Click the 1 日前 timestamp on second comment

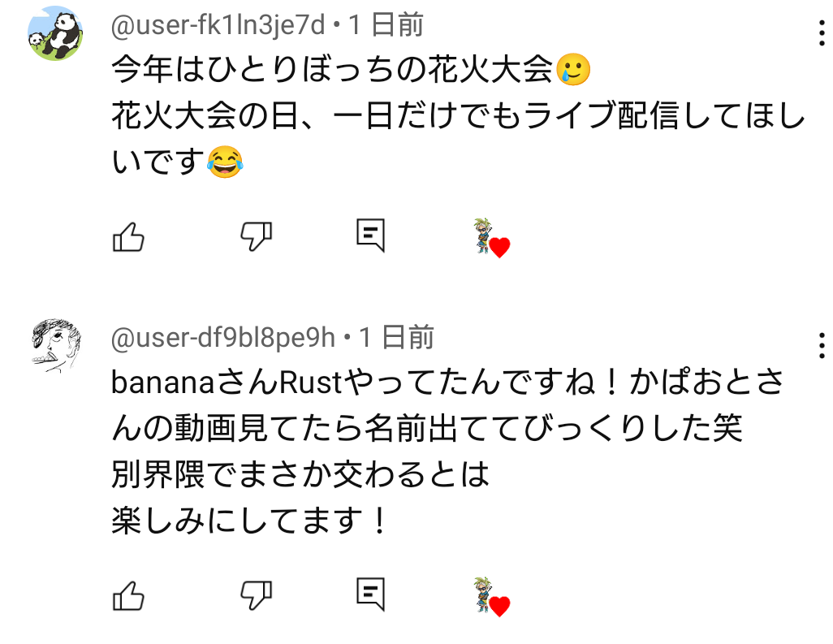(397, 338)
